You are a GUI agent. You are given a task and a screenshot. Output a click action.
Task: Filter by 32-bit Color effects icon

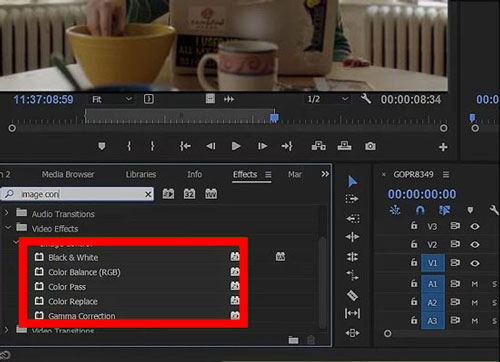189,194
